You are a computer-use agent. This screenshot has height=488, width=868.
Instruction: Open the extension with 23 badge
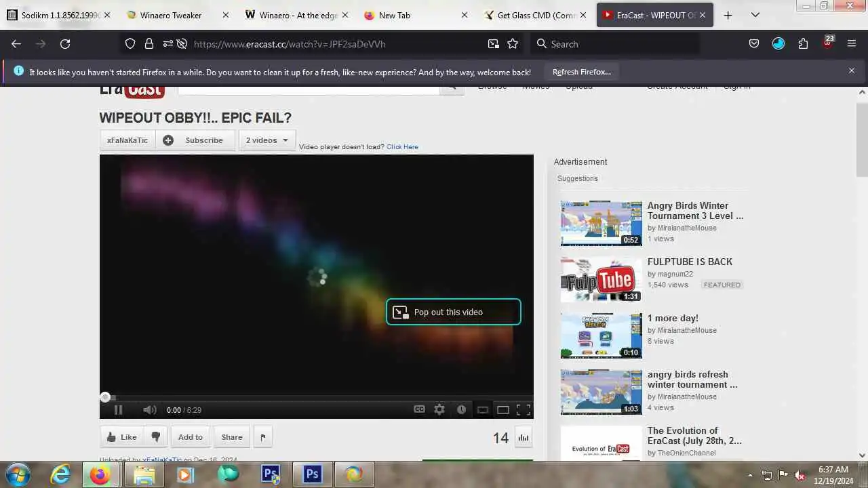(x=827, y=43)
